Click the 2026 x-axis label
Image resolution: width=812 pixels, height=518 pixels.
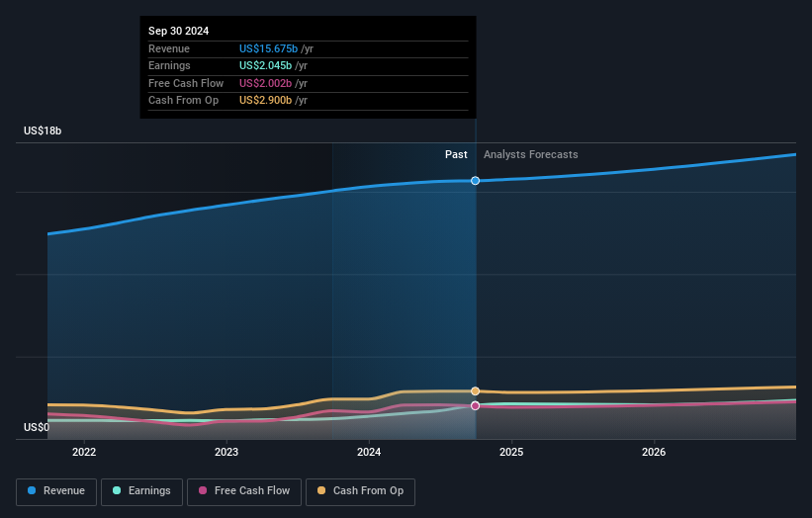(x=654, y=453)
